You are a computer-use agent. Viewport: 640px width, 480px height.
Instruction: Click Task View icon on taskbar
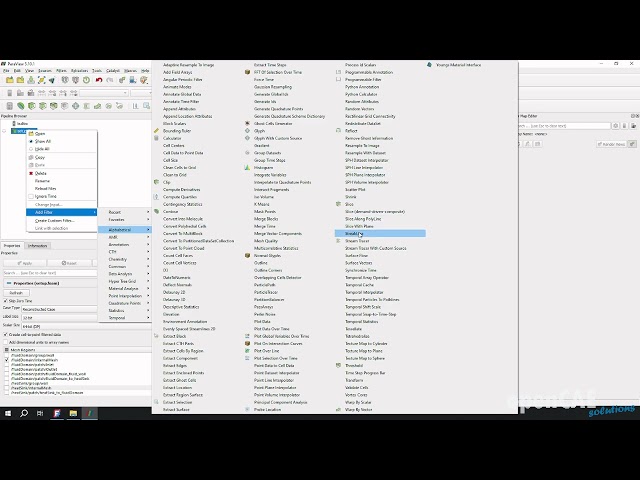click(40, 413)
